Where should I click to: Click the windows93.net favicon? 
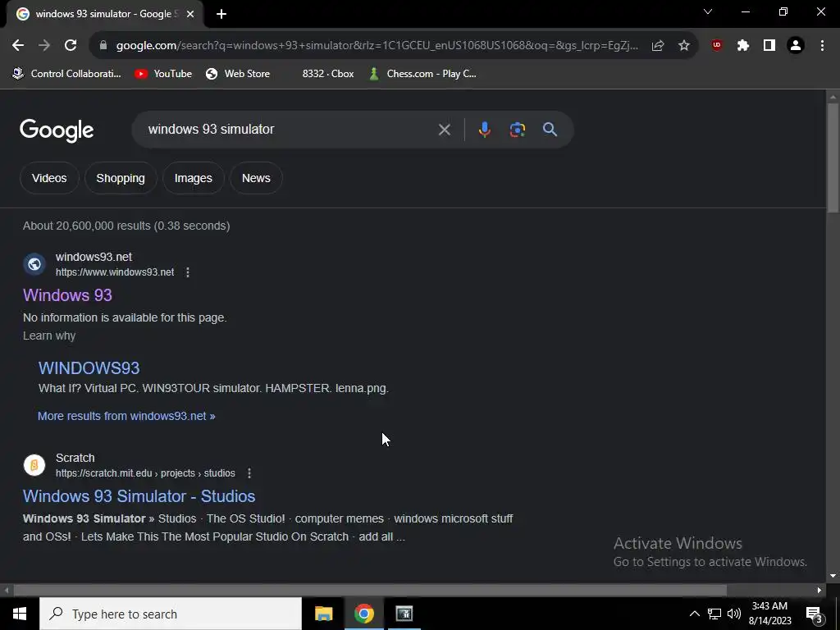[34, 264]
